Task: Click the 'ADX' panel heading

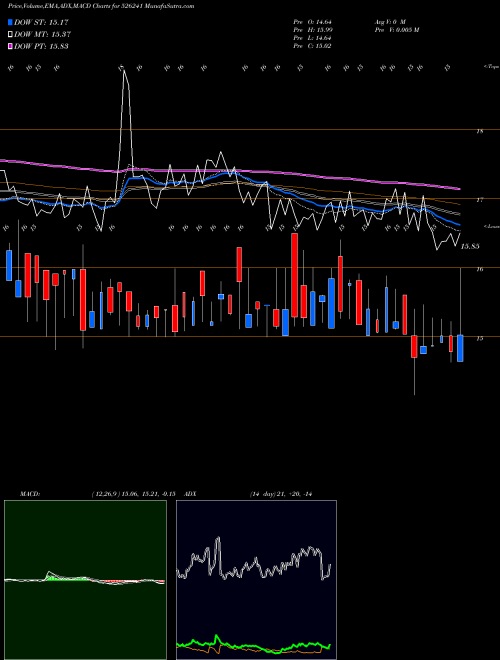Action: (190, 494)
